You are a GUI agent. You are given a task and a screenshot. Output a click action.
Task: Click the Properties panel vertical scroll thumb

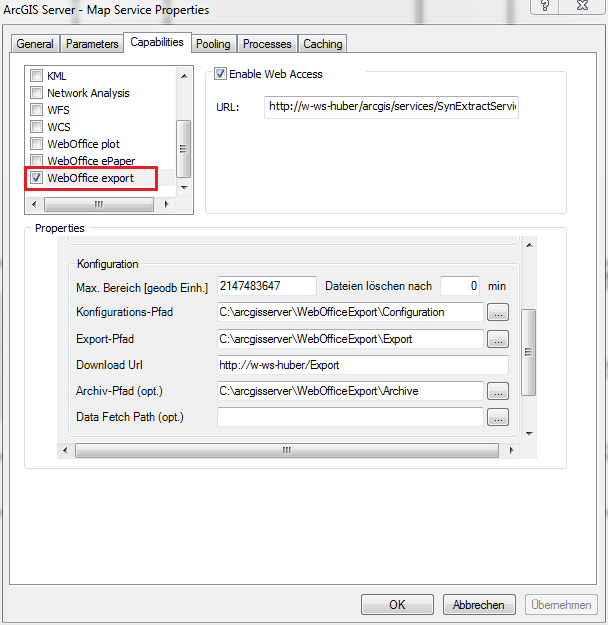[529, 352]
